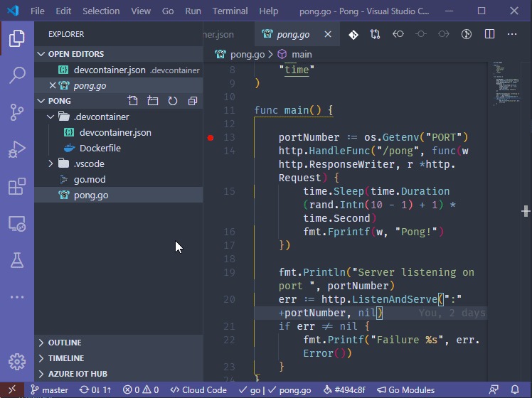Go to previous revision icon in editor toolbar
Screen dimensions: 532x398
(x=398, y=34)
